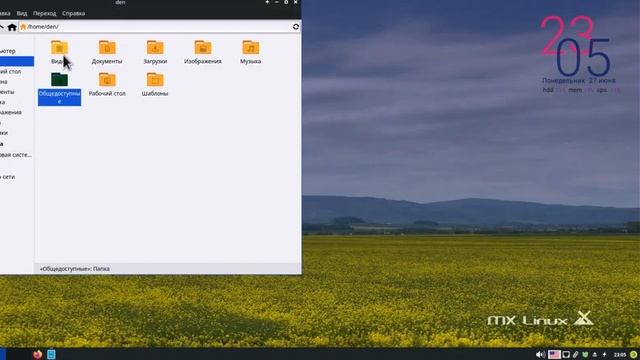This screenshot has height=360, width=640.
Task: Launch Firefox from the taskbar
Action: point(38,354)
